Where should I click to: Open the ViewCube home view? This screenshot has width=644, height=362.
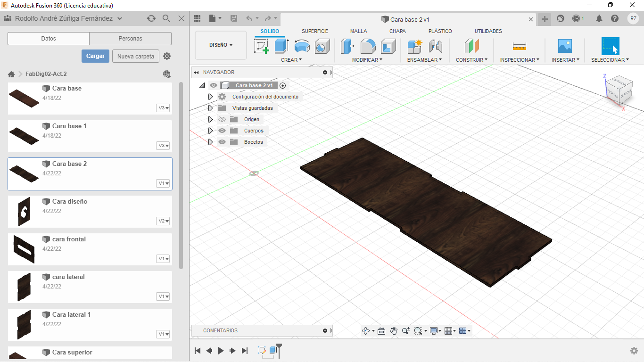pos(619,90)
